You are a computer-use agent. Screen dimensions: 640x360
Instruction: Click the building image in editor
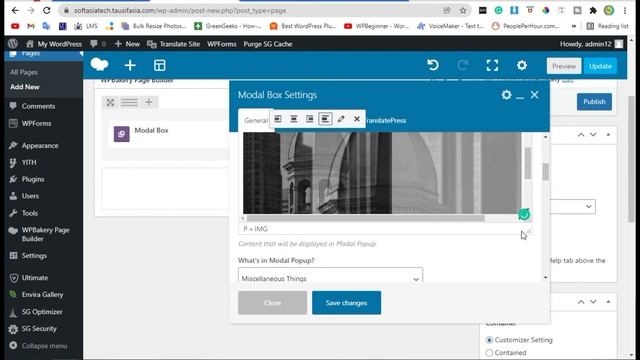pos(382,173)
